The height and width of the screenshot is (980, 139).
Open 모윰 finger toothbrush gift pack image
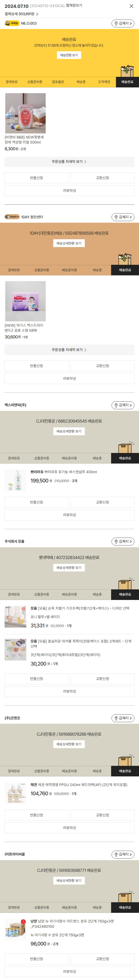coord(16,616)
